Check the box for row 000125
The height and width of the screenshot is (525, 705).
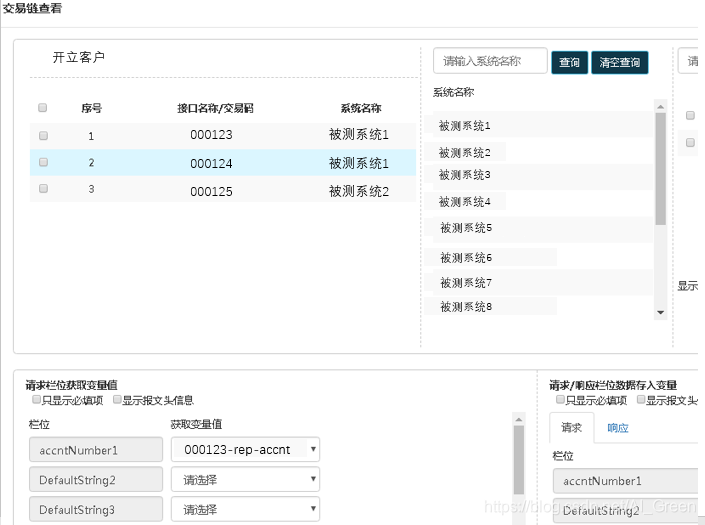[44, 188]
